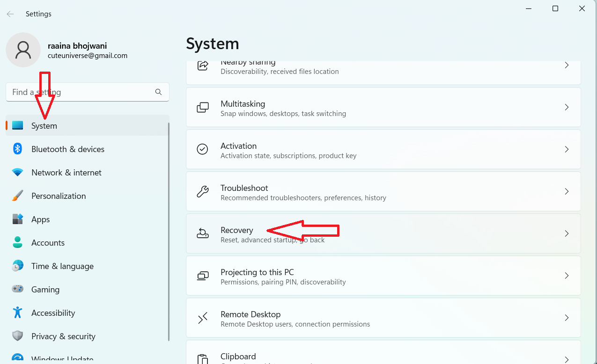The width and height of the screenshot is (597, 364).
Task: Expand the Multitasking row chevron
Action: [x=566, y=107]
